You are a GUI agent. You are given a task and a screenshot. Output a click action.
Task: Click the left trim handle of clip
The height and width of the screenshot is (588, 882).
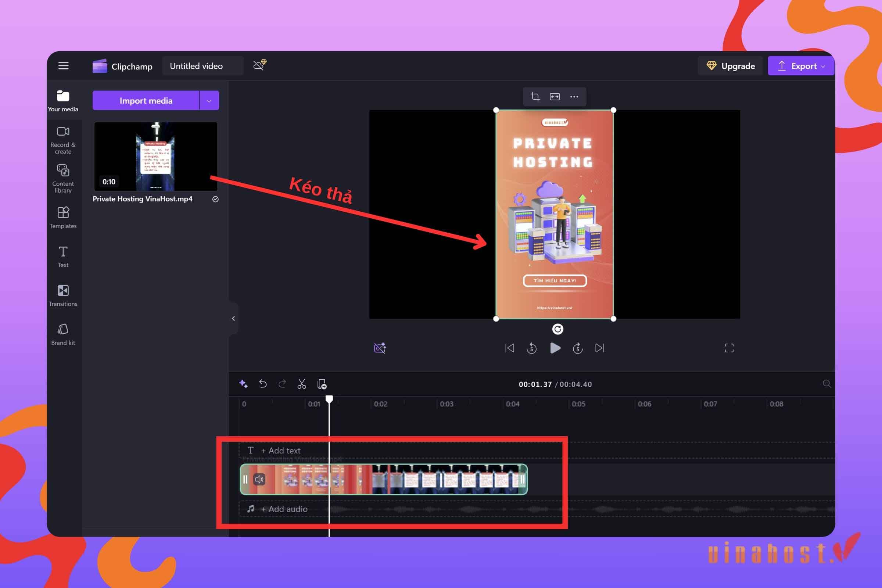tap(245, 479)
